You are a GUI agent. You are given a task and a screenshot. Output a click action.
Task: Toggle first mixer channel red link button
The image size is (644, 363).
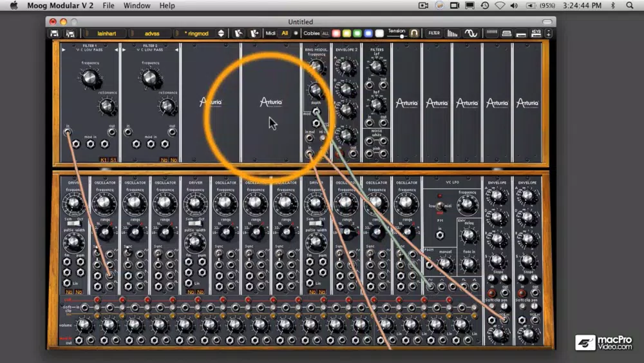tap(97, 300)
